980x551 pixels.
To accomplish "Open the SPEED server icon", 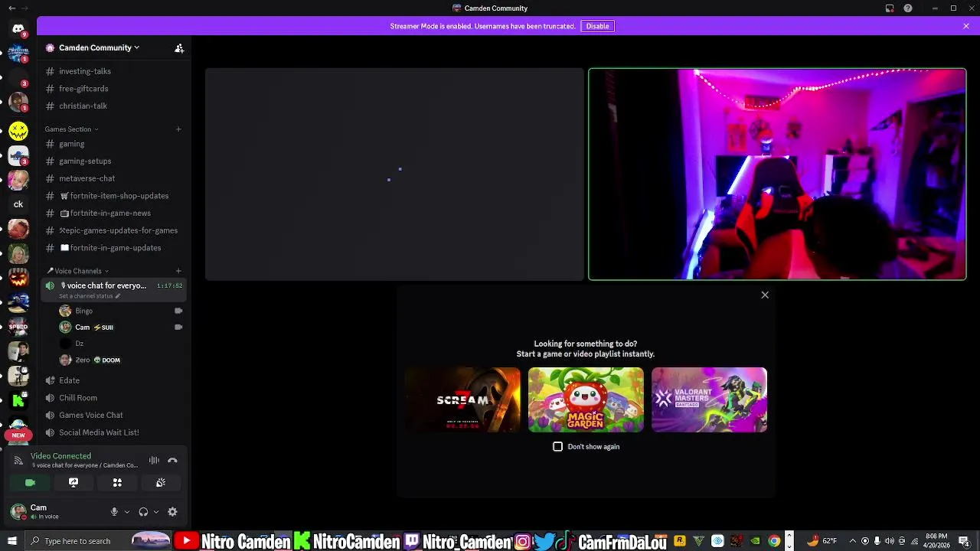I will coord(18,326).
